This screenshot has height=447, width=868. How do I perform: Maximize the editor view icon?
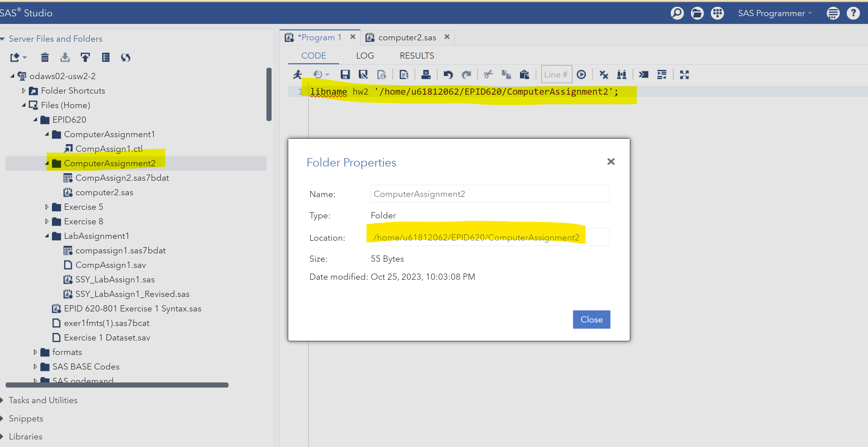click(x=684, y=74)
